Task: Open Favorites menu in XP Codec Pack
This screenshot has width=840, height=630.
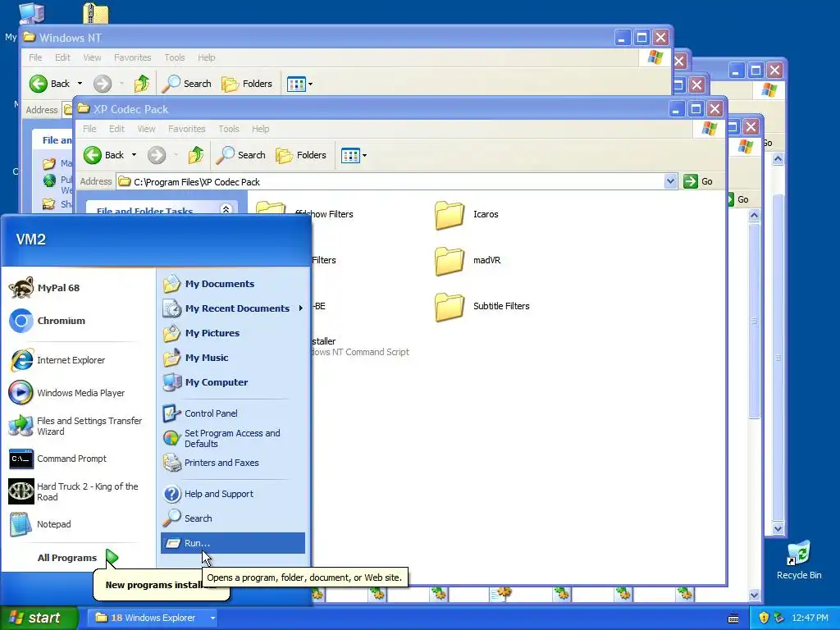Action: point(186,129)
